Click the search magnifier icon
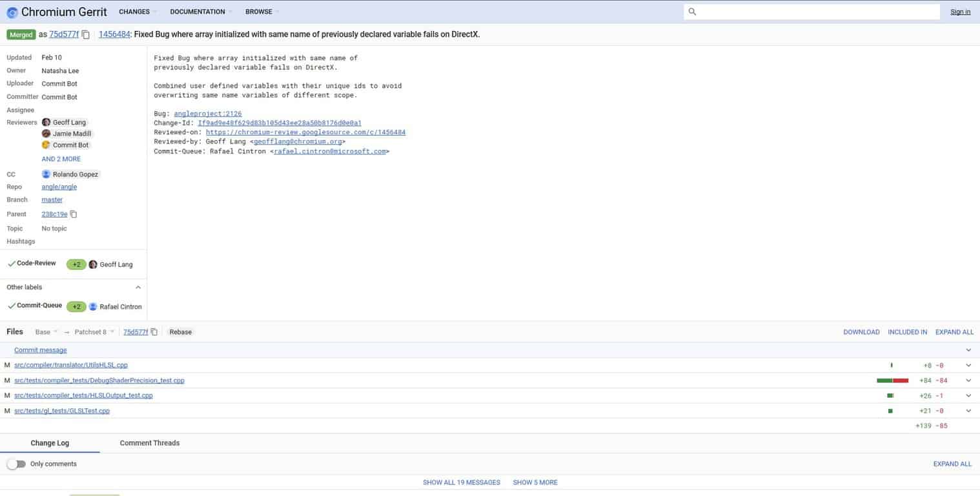Image resolution: width=980 pixels, height=496 pixels. (692, 12)
